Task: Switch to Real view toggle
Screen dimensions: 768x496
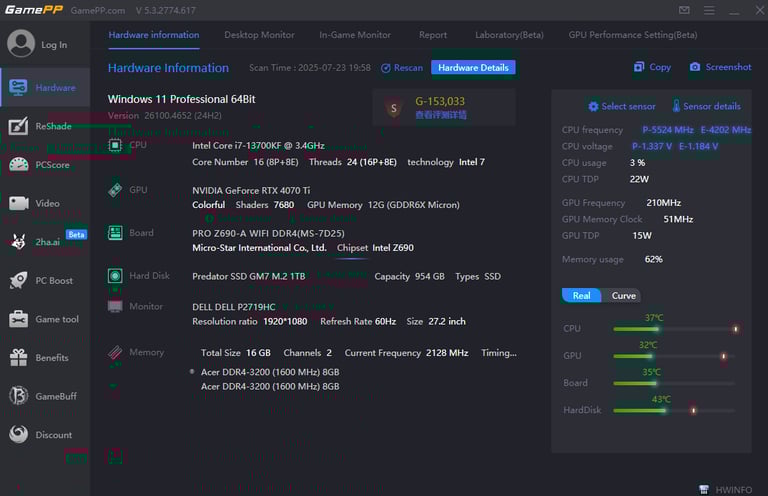Action: click(581, 295)
